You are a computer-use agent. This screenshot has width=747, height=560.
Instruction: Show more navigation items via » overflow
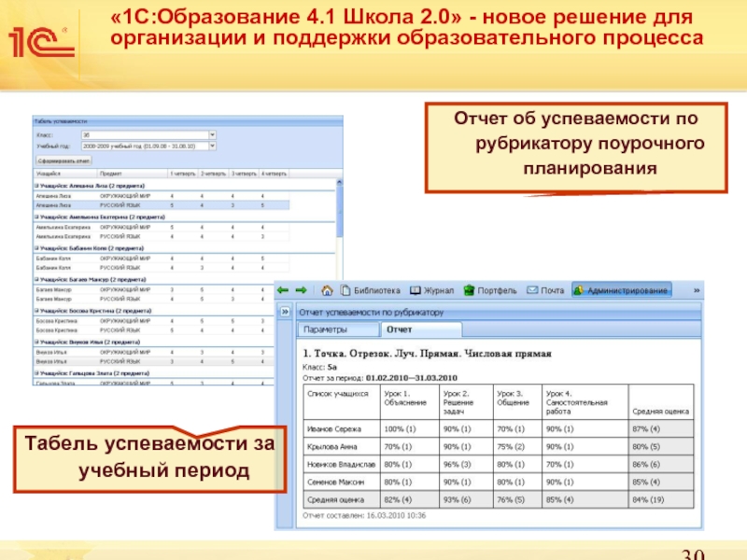(x=697, y=290)
